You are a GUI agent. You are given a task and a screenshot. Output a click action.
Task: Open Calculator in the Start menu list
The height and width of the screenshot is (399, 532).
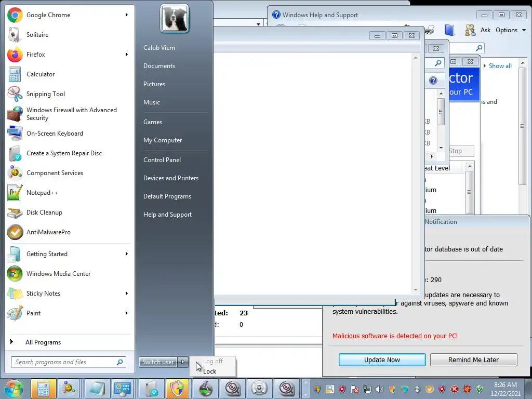point(70,74)
